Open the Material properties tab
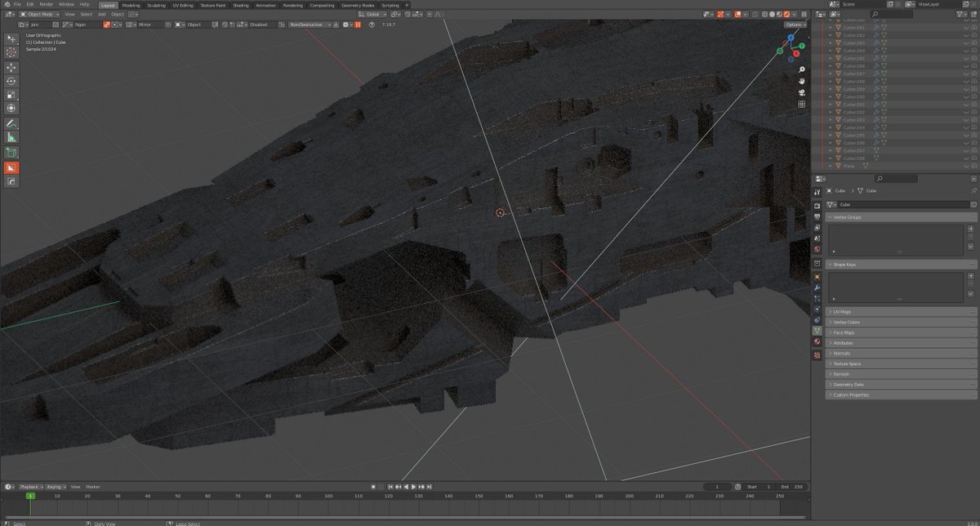980x526 pixels. point(817,341)
